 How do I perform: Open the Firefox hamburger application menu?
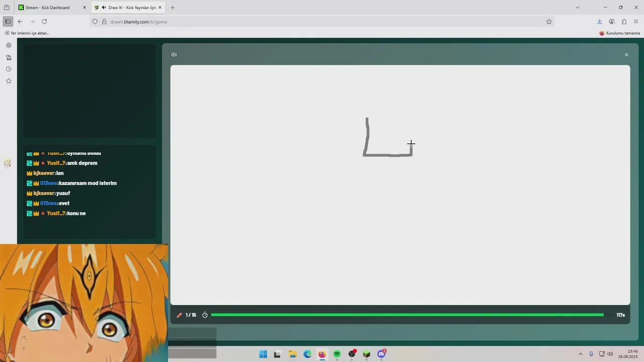(636, 22)
